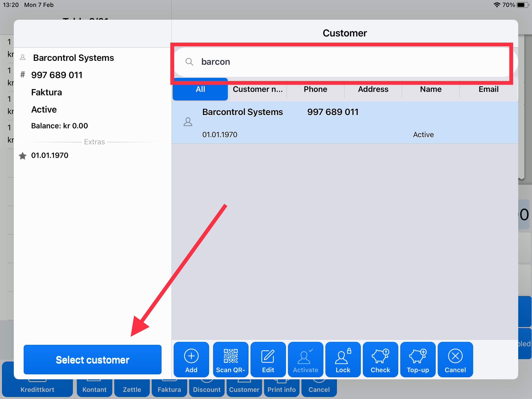
Task: Click the search field containing barcon
Action: [345, 62]
